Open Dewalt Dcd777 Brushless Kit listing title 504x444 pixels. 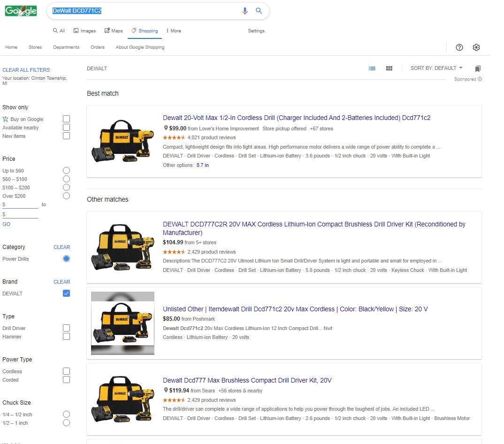pyautogui.click(x=247, y=380)
